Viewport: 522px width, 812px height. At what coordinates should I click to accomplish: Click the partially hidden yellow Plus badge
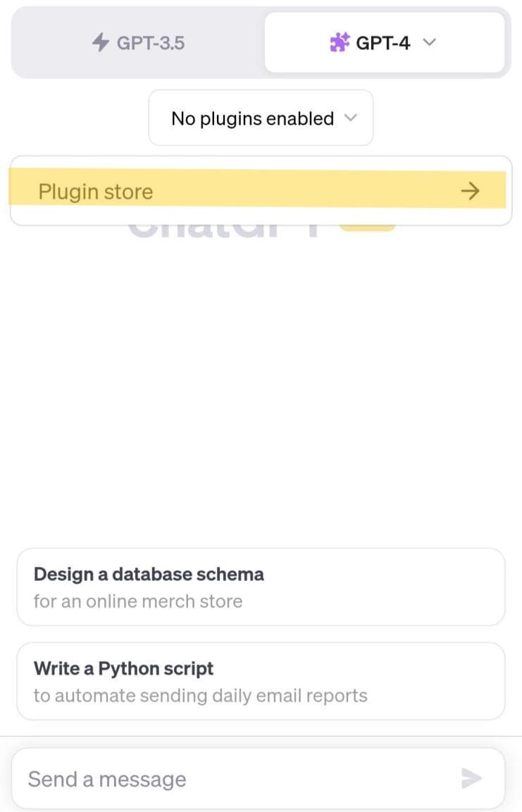[367, 228]
